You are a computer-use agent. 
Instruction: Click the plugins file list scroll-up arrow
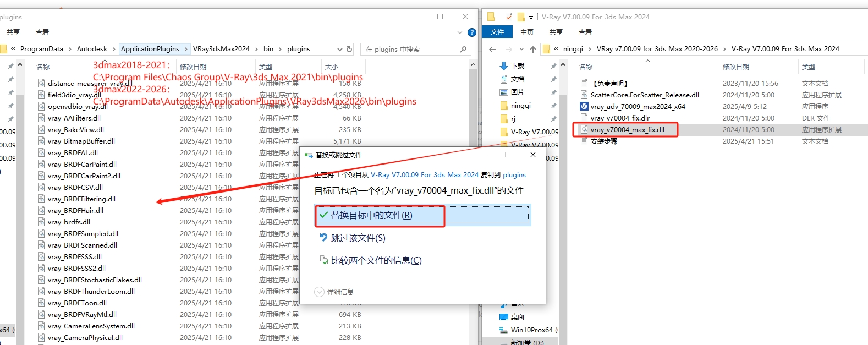[473, 65]
